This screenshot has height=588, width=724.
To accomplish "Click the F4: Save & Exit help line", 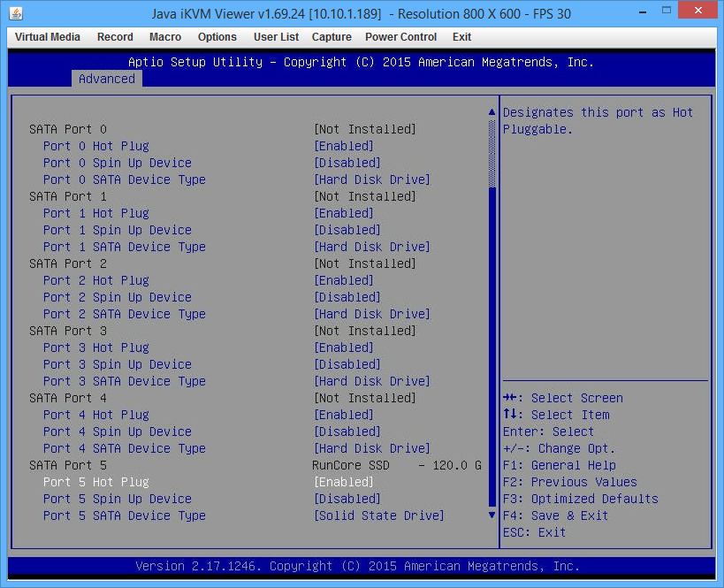I will pyautogui.click(x=555, y=515).
